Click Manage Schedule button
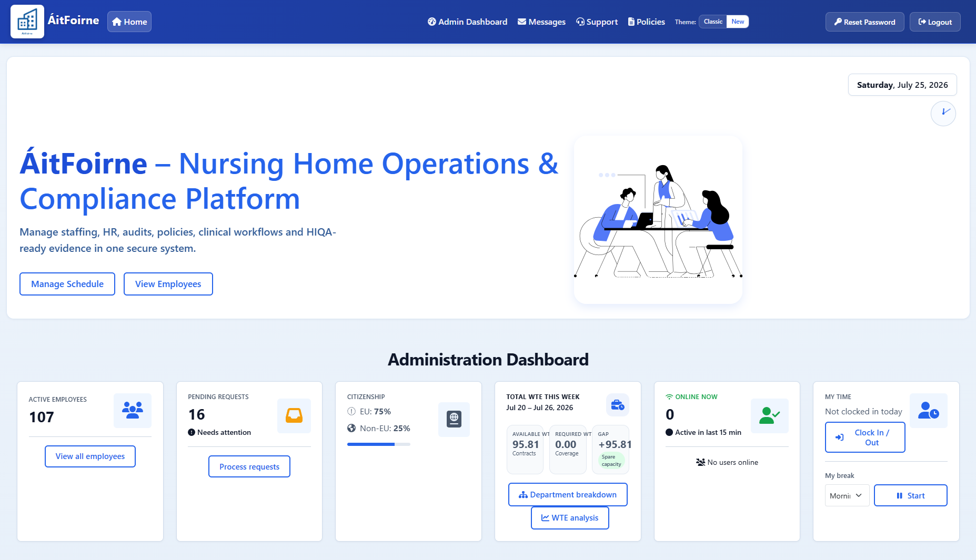The image size is (976, 560). click(x=67, y=284)
